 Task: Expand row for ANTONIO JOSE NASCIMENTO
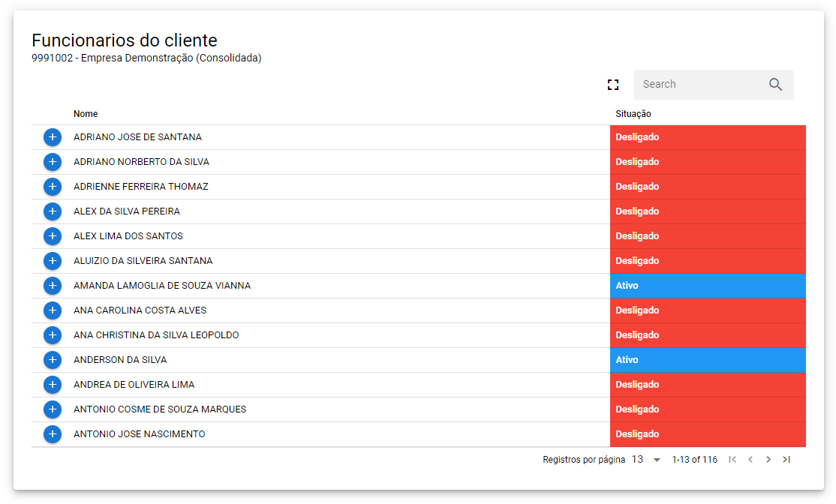53,434
